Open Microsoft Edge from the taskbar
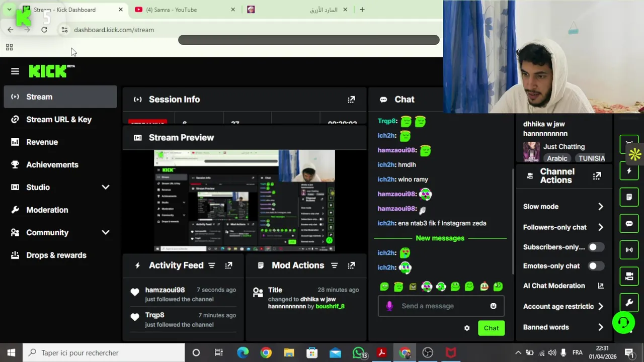 [243, 353]
